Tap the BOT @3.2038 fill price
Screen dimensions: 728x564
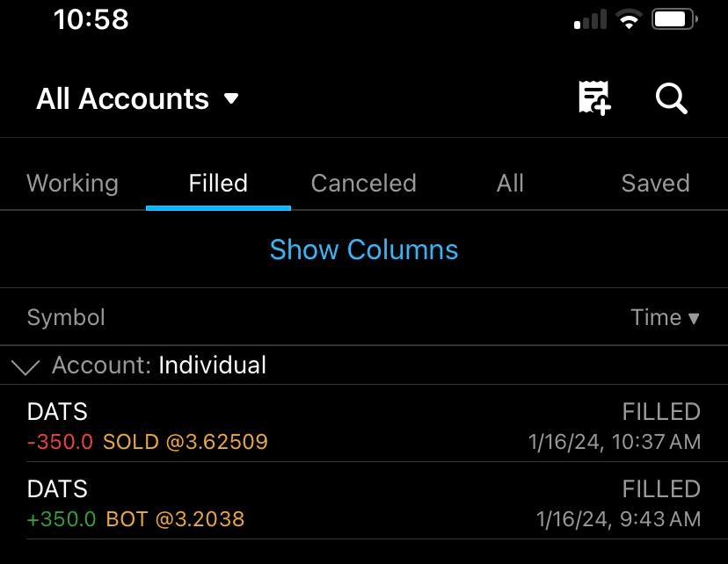pos(175,519)
